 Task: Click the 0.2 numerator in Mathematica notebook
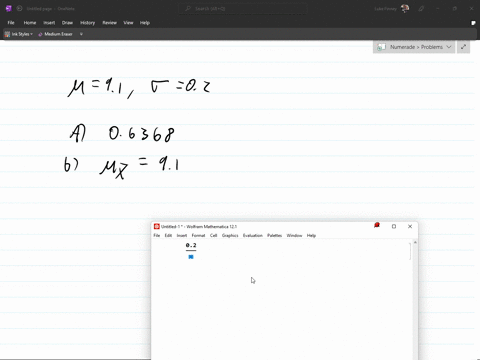coord(191,245)
